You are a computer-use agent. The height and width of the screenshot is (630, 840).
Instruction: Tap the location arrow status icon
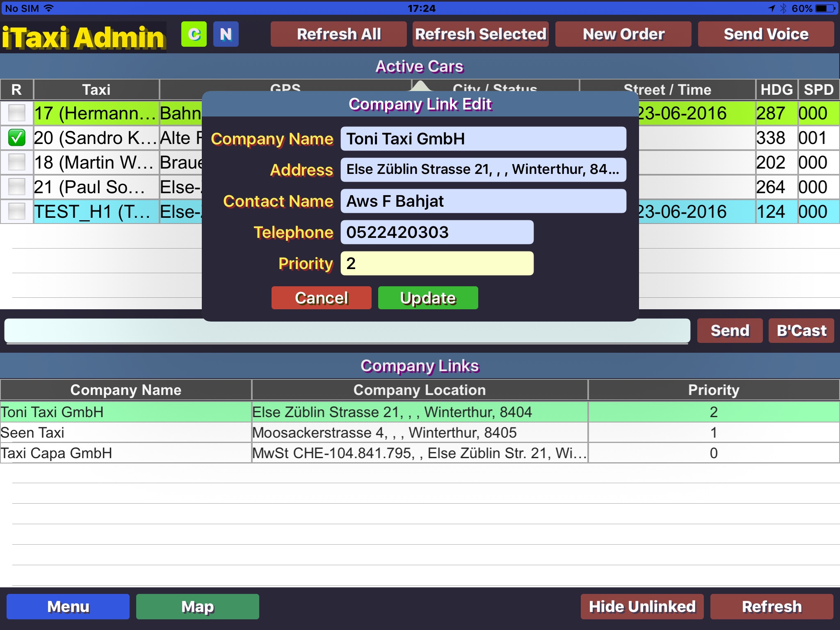tap(772, 8)
